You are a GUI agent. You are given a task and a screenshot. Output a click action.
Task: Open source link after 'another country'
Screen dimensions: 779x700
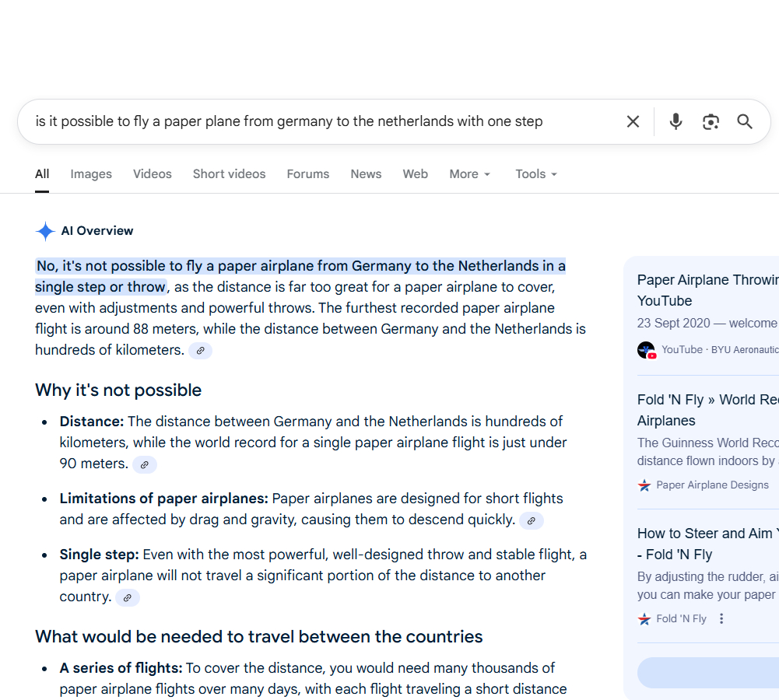[128, 597]
